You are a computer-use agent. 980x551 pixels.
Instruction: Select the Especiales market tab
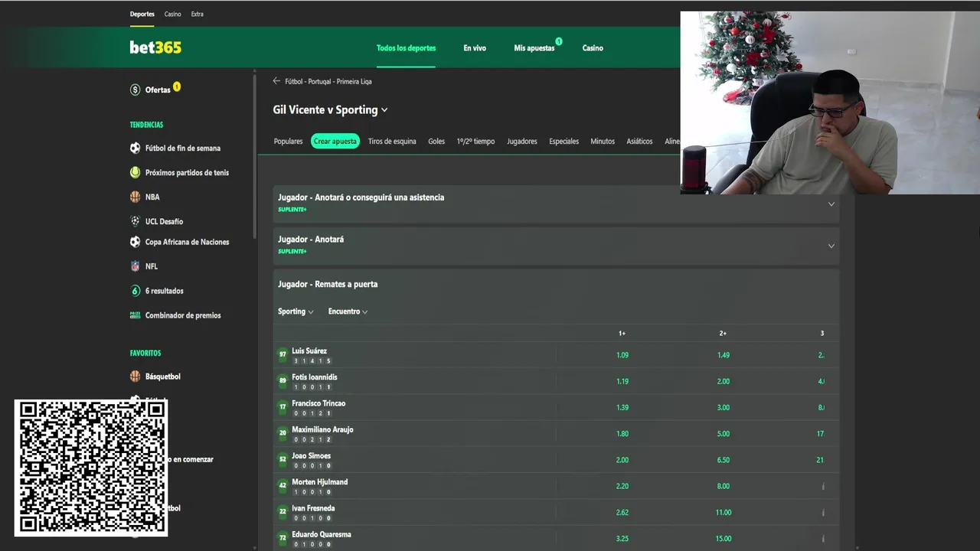click(x=563, y=142)
